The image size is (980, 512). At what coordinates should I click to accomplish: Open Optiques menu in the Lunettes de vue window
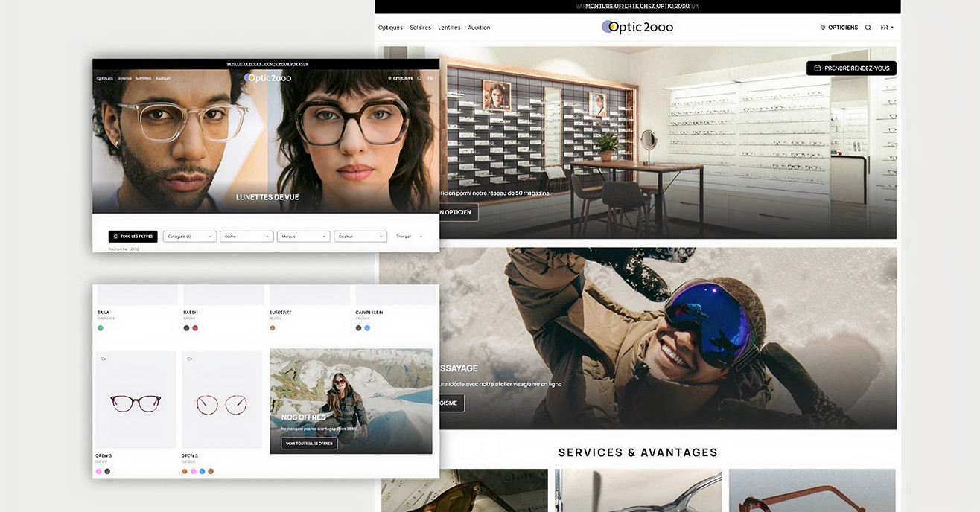(x=104, y=78)
